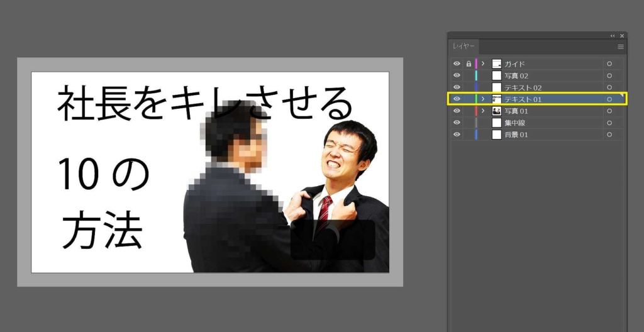This screenshot has height=332, width=644.
Task: Click the green color bar of テキスト 01
Action: coord(476,99)
